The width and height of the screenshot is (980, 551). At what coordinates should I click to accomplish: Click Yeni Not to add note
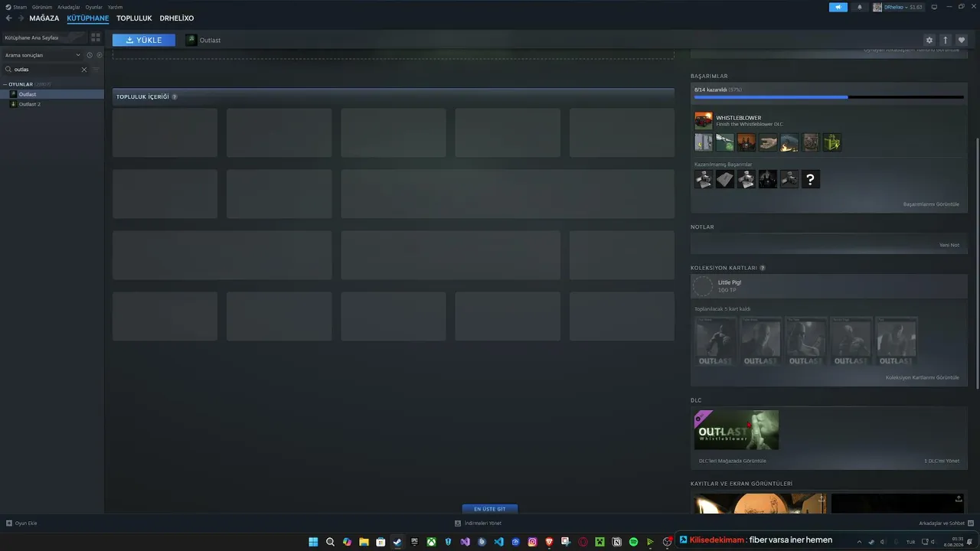coord(949,245)
